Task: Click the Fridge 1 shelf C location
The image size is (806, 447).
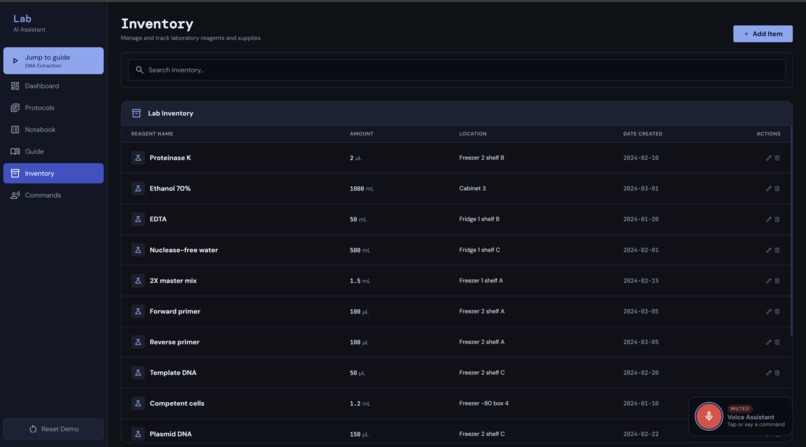Action: (480, 250)
